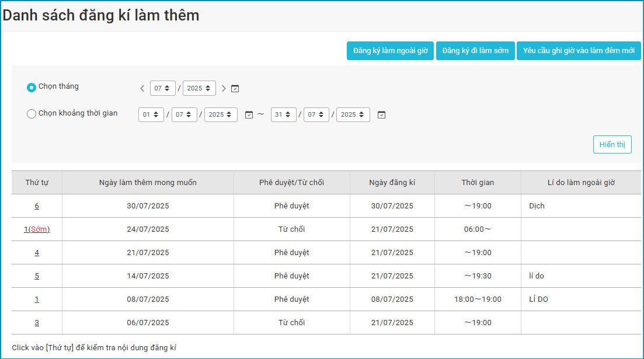The height and width of the screenshot is (359, 644).
Task: Open year dropdown showing 2025 in Chọn tháng row
Action: coord(199,88)
